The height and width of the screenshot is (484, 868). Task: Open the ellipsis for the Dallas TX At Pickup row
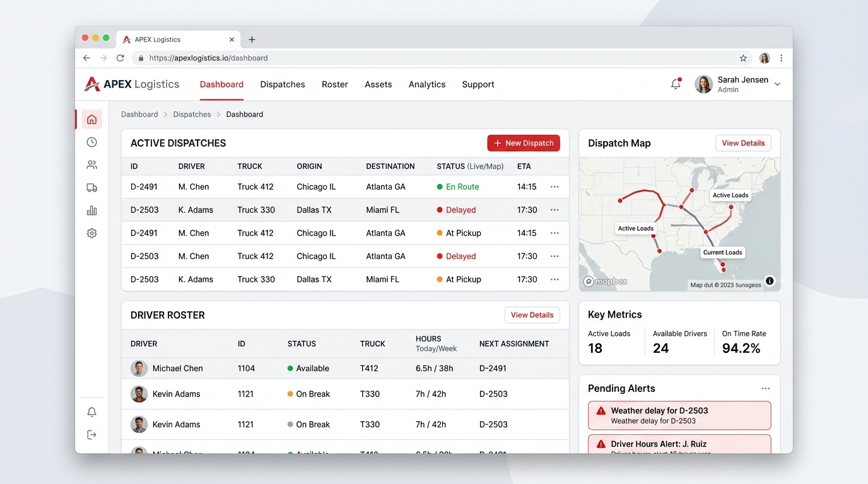click(554, 279)
